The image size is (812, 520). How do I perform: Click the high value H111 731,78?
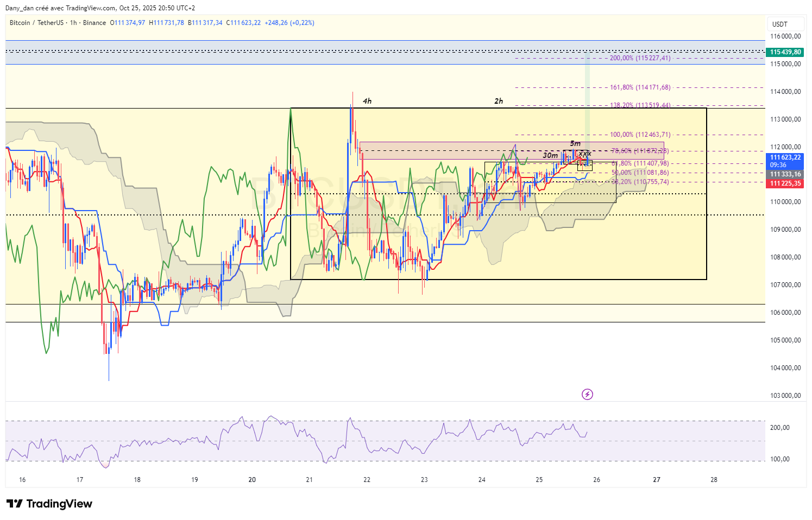(x=167, y=23)
